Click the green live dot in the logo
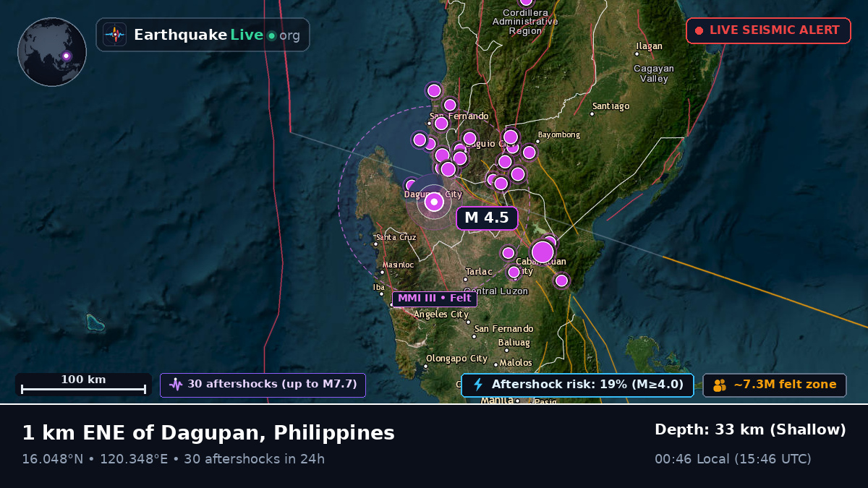This screenshot has height=488, width=868. [x=271, y=35]
